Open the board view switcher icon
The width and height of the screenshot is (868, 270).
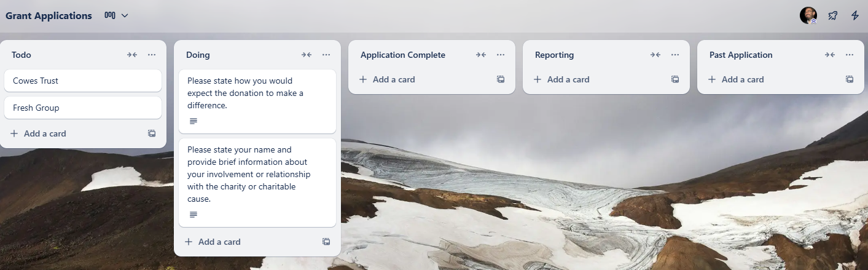point(110,15)
